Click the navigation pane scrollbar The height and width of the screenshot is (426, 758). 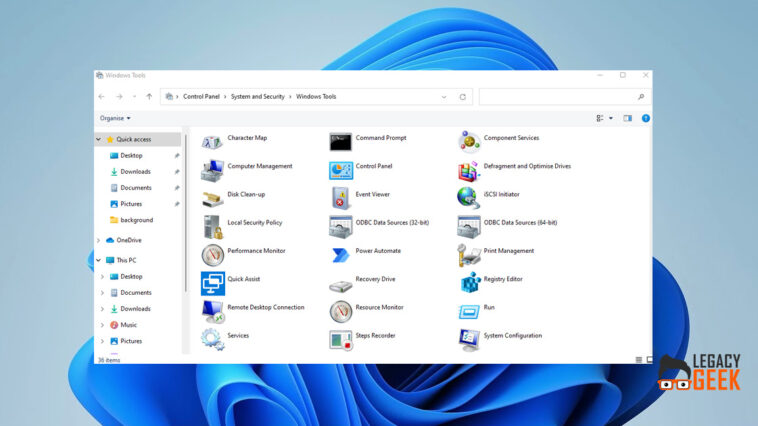tap(186, 213)
